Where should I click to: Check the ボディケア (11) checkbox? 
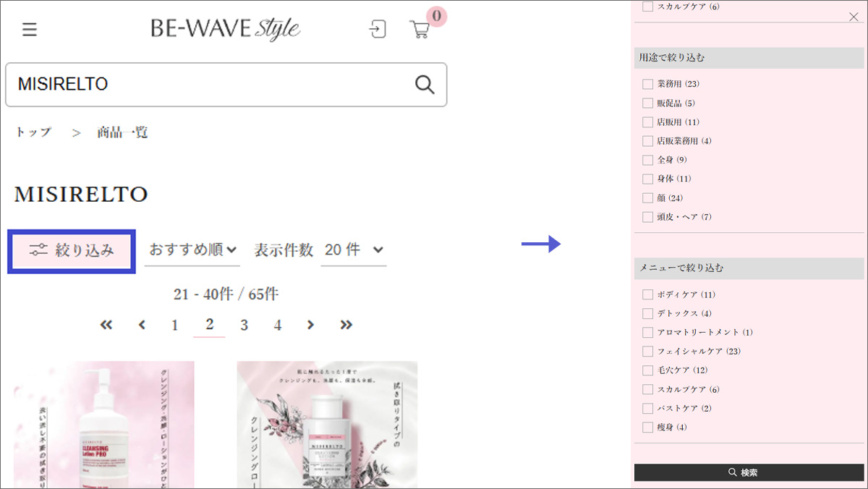click(x=647, y=294)
